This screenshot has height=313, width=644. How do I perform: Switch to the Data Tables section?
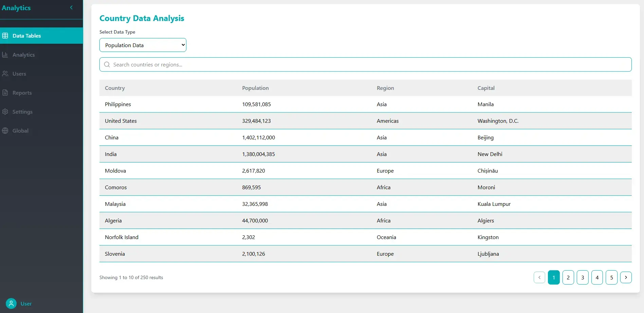coord(26,36)
